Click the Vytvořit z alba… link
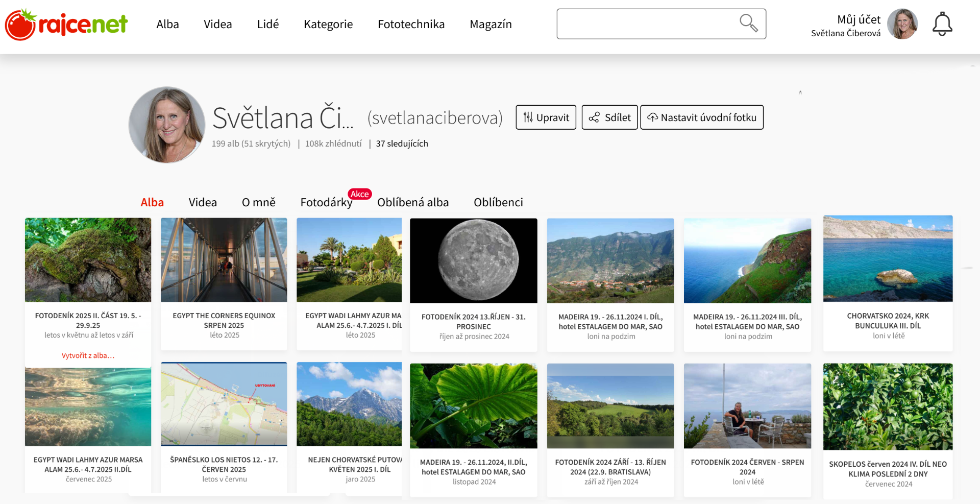 tap(88, 355)
